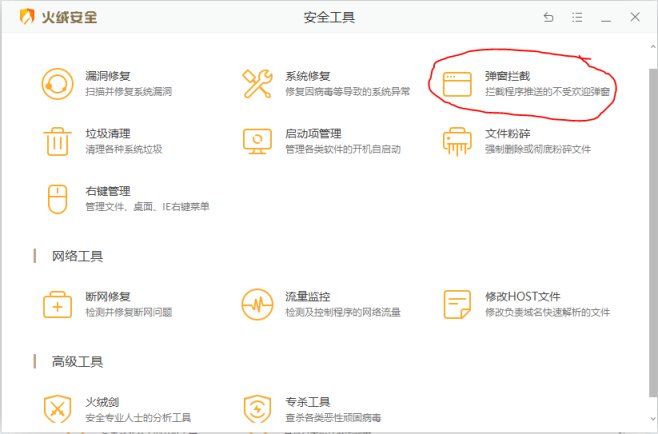Click description 修改负责域名快速解析的文件
658x434 pixels.
pos(547,312)
